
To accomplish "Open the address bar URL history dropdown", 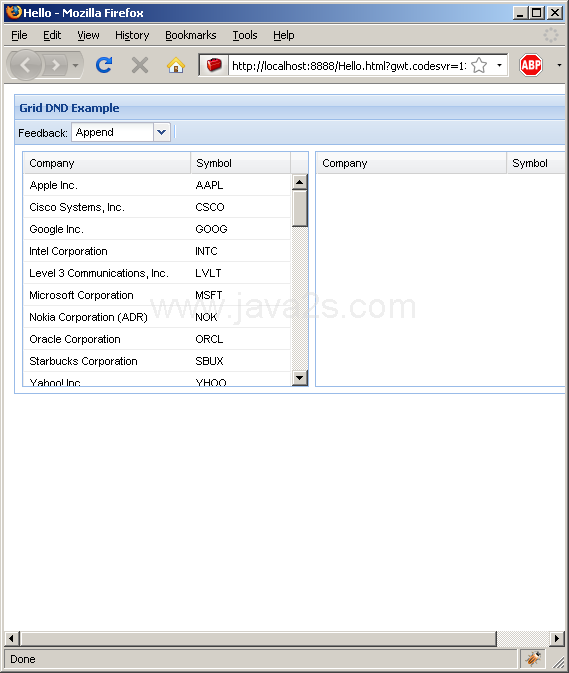I will pyautogui.click(x=499, y=65).
